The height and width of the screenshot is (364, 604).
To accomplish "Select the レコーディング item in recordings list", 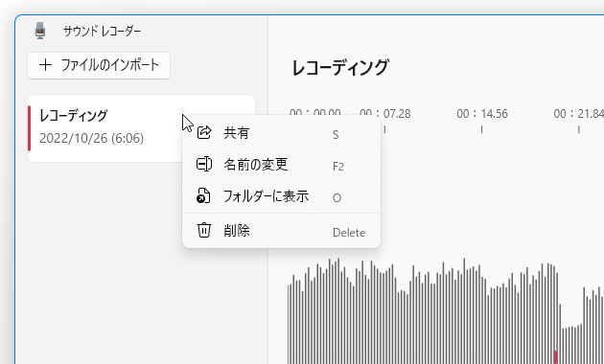I will pos(141,128).
